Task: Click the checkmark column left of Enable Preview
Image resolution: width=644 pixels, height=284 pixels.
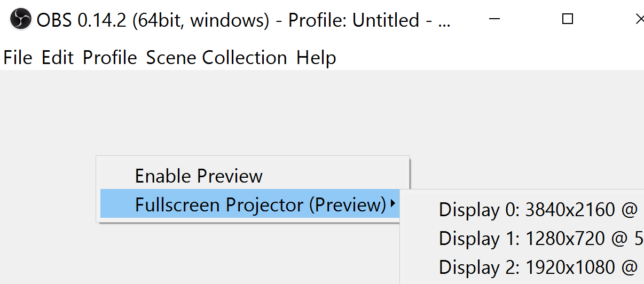Action: (x=116, y=176)
